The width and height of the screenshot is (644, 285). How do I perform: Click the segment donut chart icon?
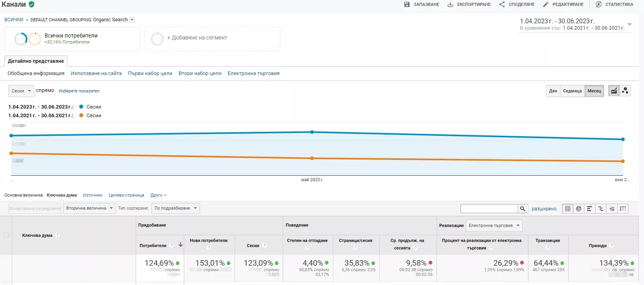pyautogui.click(x=28, y=39)
